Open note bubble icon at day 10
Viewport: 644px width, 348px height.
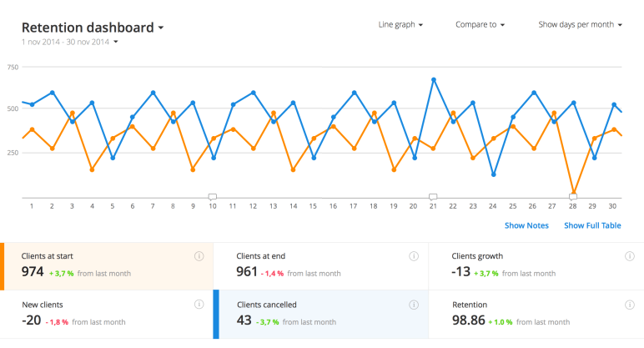[x=213, y=197]
